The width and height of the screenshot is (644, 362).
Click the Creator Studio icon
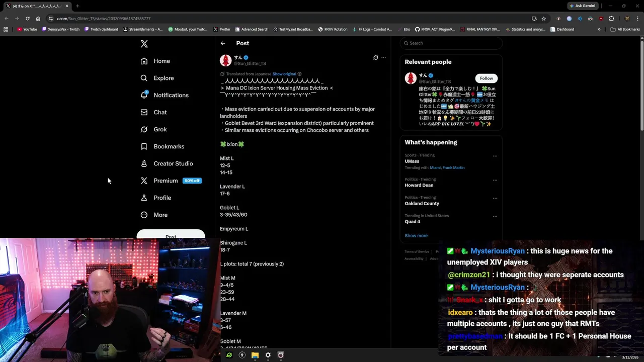144,163
